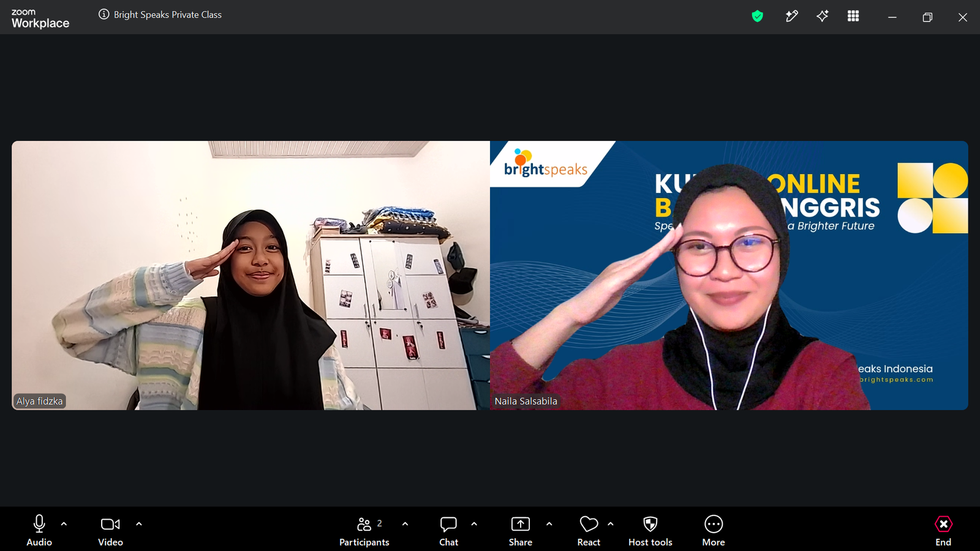Open the Share options arrow
Image resolution: width=980 pixels, height=551 pixels.
point(549,524)
